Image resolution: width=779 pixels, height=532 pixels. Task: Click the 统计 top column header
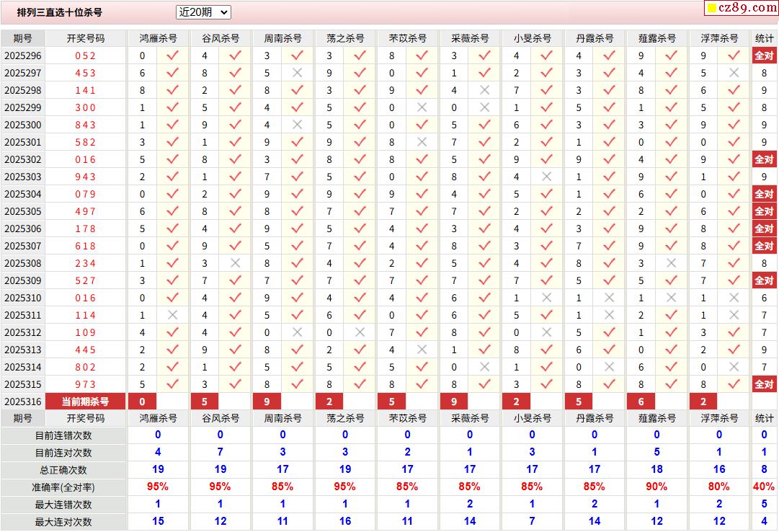click(x=764, y=38)
